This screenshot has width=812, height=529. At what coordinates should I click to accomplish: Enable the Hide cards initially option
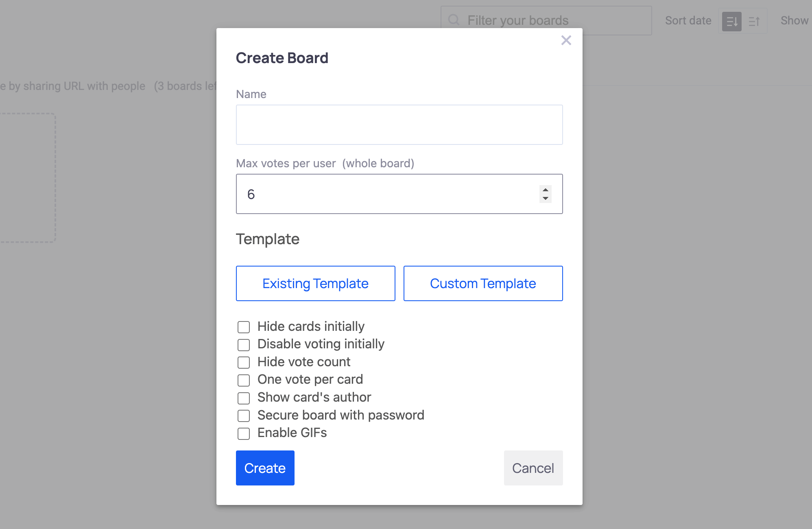click(244, 327)
